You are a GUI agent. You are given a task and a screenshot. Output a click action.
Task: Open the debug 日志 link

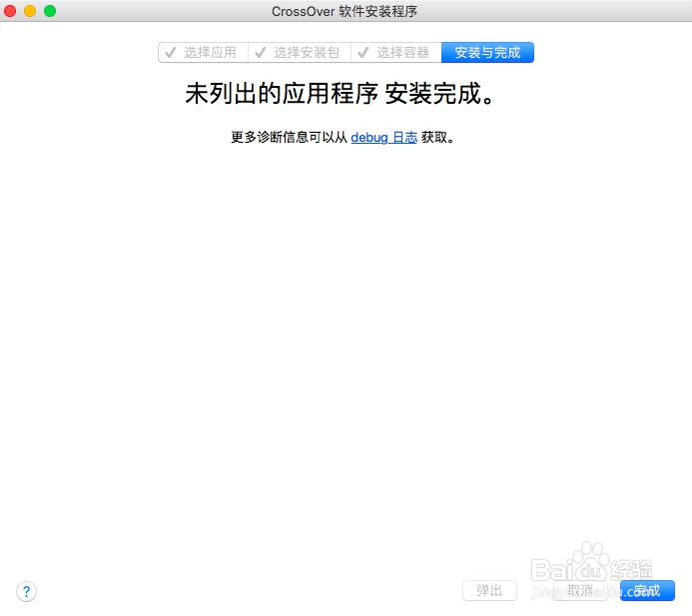point(384,137)
